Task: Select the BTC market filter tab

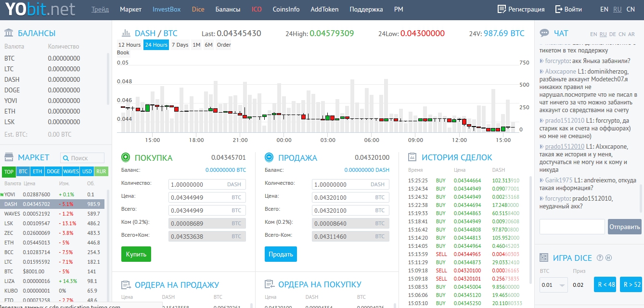Action: pyautogui.click(x=23, y=171)
